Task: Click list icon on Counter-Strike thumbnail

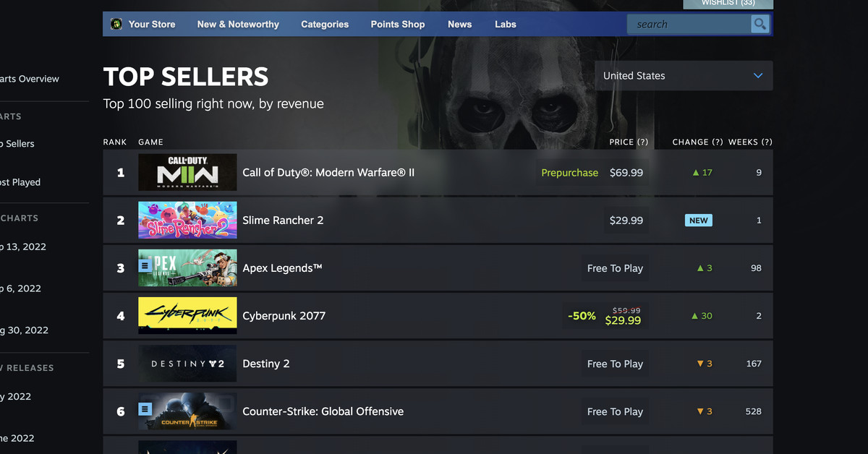Action: pyautogui.click(x=144, y=410)
